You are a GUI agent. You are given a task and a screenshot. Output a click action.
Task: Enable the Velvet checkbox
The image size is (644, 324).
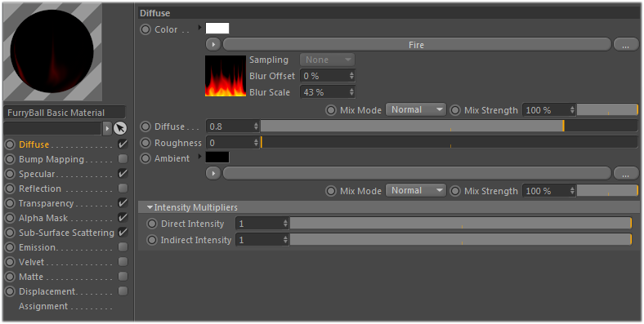click(123, 262)
